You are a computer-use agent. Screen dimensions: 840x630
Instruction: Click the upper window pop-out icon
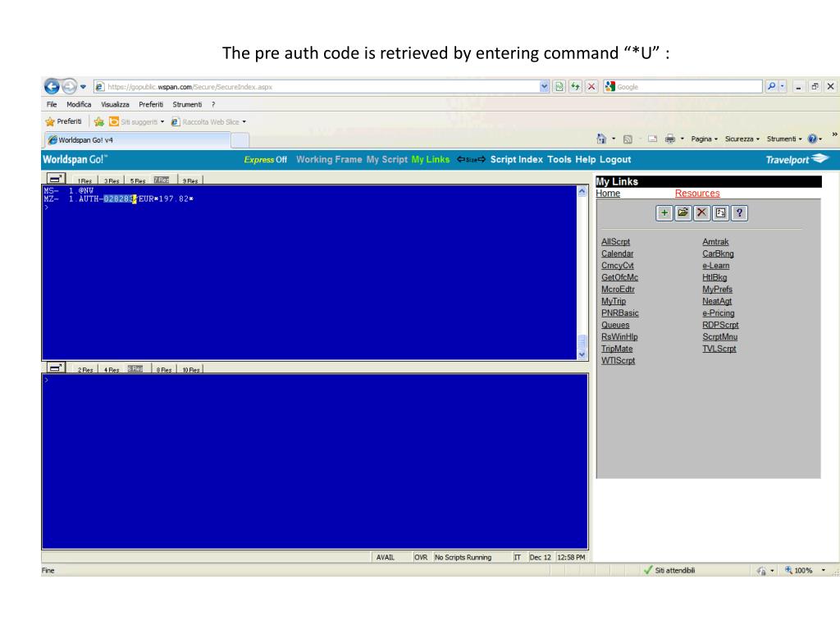[56, 178]
